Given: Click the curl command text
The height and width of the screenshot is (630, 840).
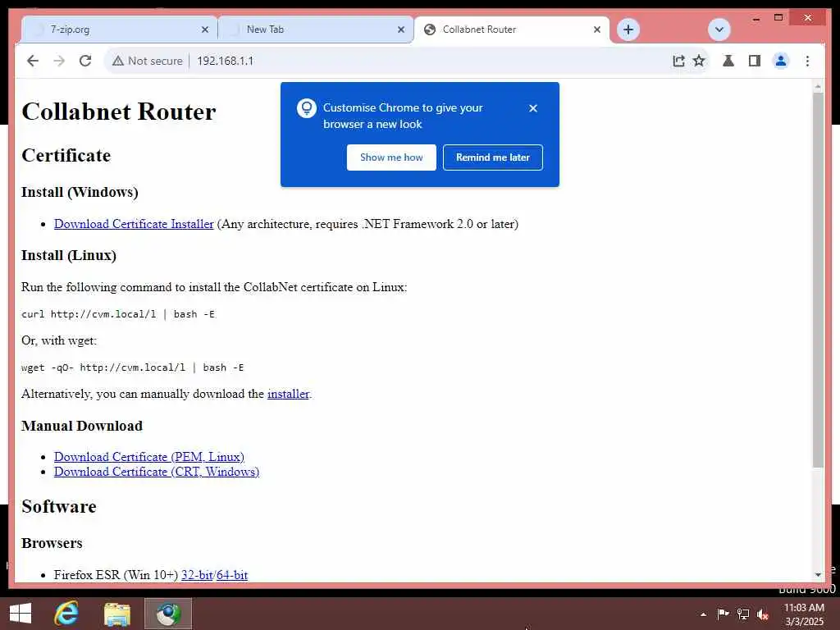Looking at the screenshot, I should click(118, 314).
